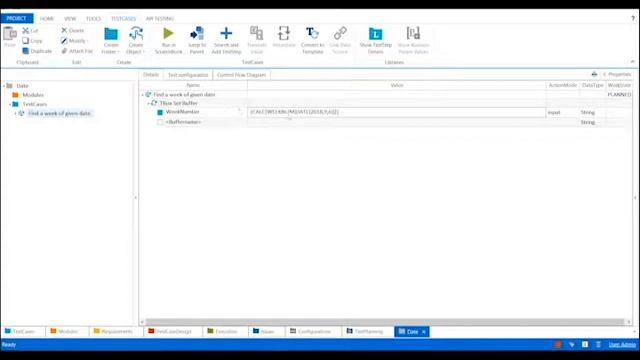This screenshot has height=360, width=640.
Task: Open the Details tab
Action: pos(151,75)
